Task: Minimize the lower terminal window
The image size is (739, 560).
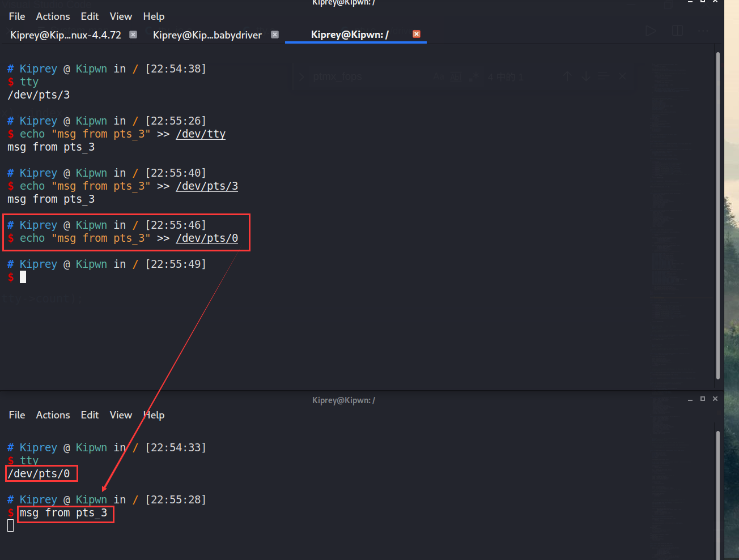Action: click(x=690, y=399)
